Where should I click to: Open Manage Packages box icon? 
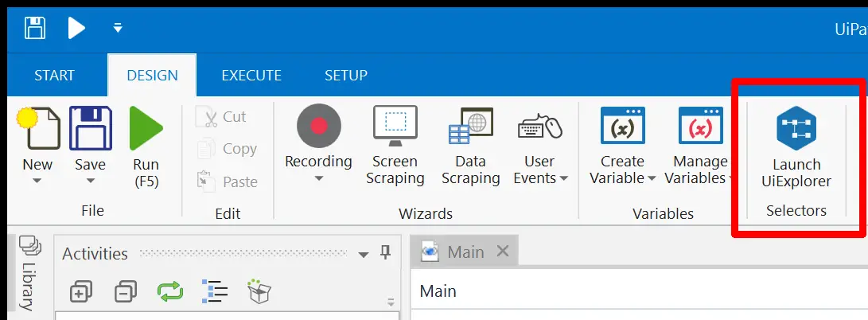[259, 291]
